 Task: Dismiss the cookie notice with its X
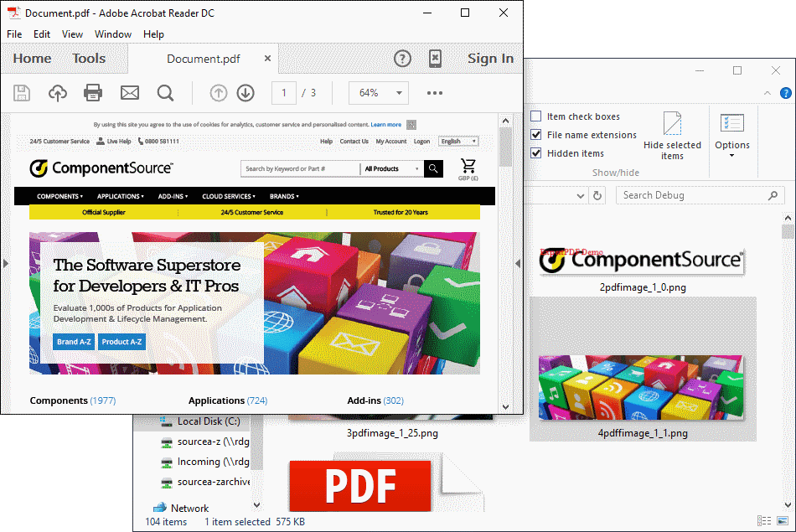click(411, 125)
